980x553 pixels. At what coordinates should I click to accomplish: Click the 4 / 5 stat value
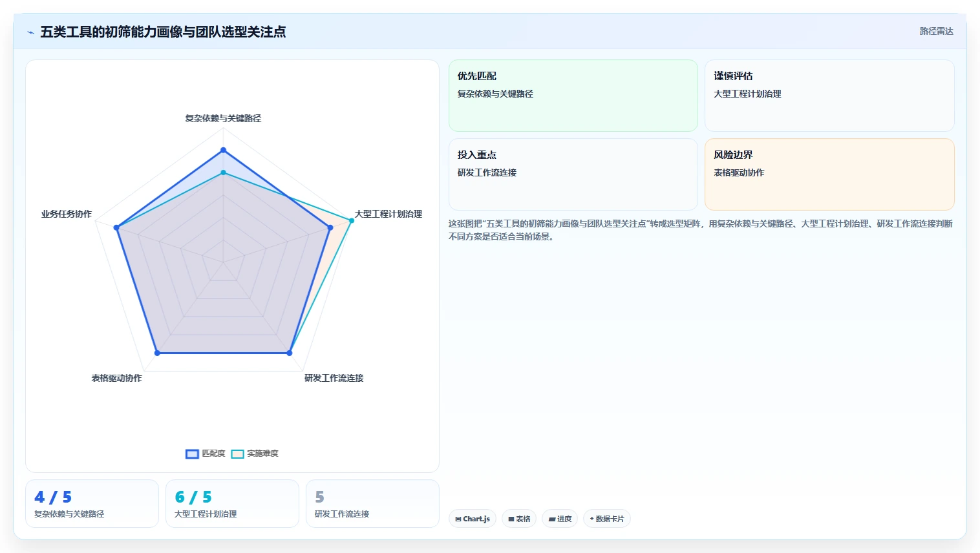(x=53, y=497)
